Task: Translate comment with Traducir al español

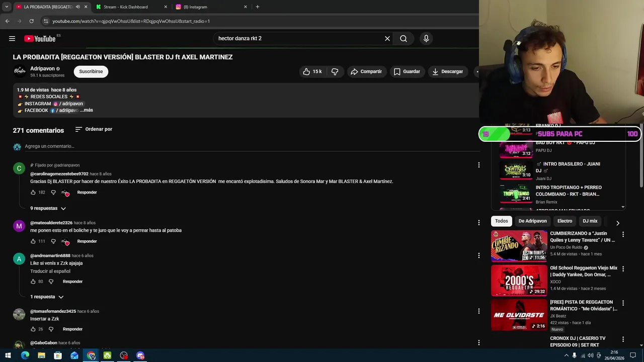Action: pos(50,271)
